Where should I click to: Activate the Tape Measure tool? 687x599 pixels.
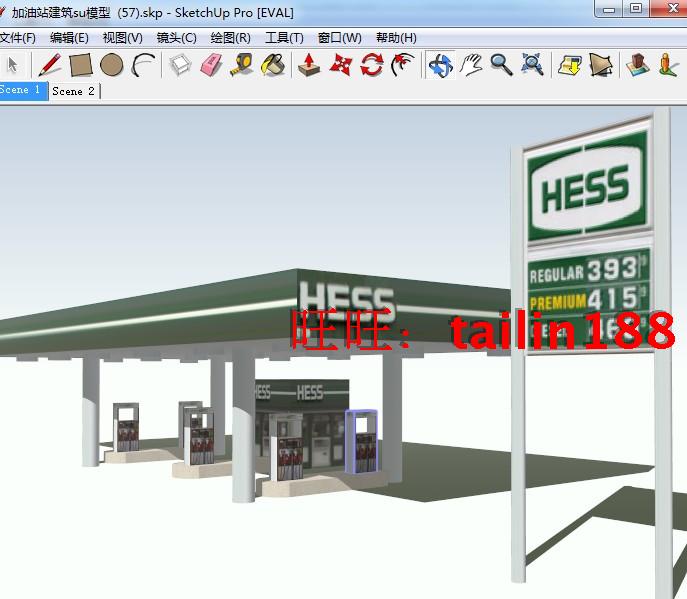point(241,65)
